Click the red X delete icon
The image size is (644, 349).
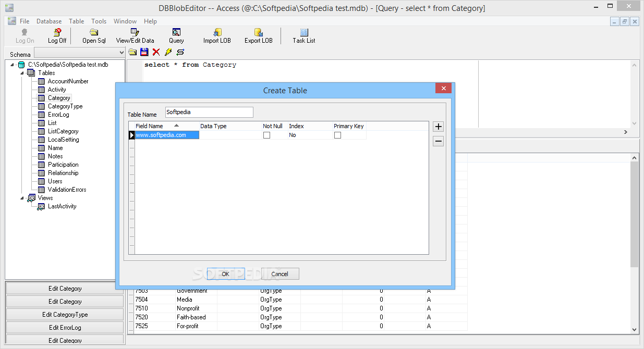click(x=156, y=52)
